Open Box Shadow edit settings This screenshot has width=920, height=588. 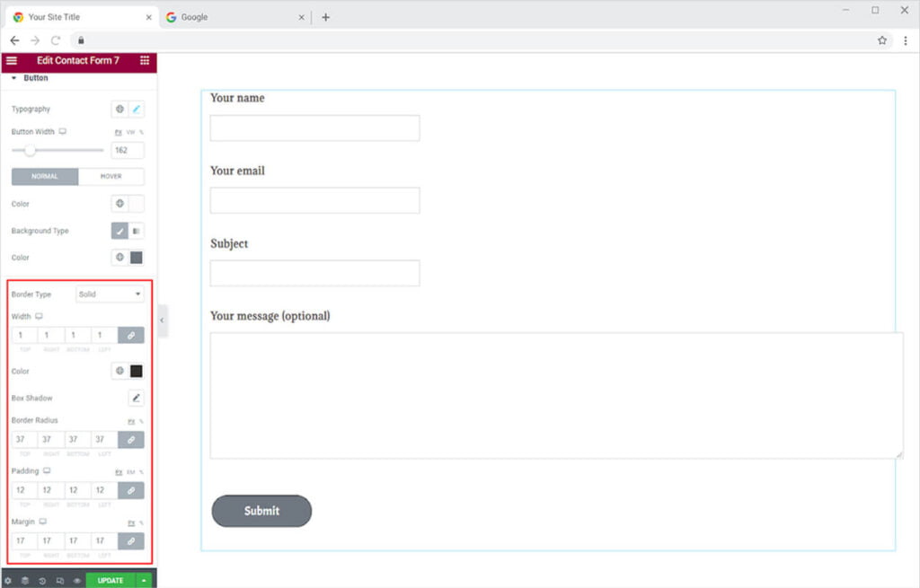137,398
